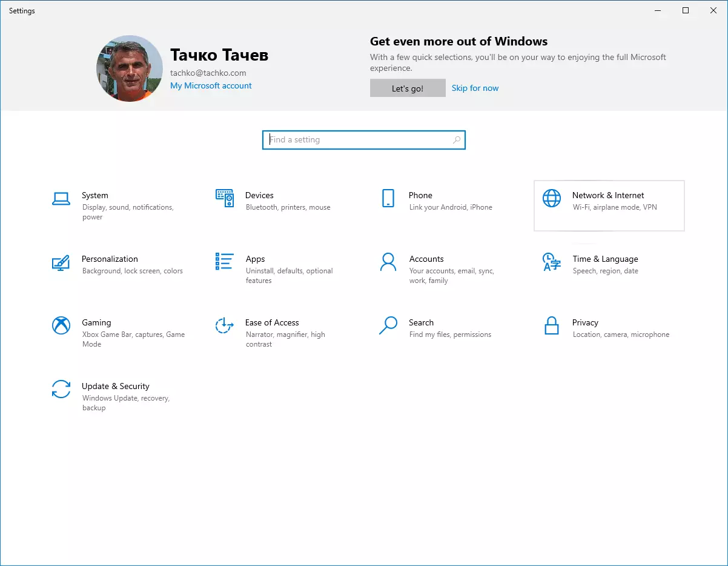The height and width of the screenshot is (566, 728).
Task: Select the Ease of Access title text
Action: pyautogui.click(x=272, y=322)
